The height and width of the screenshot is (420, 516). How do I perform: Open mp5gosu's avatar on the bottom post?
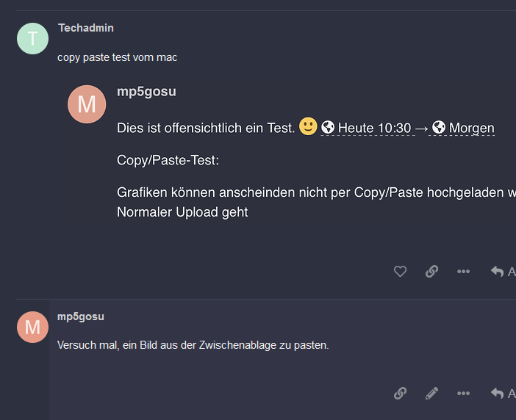(x=32, y=327)
